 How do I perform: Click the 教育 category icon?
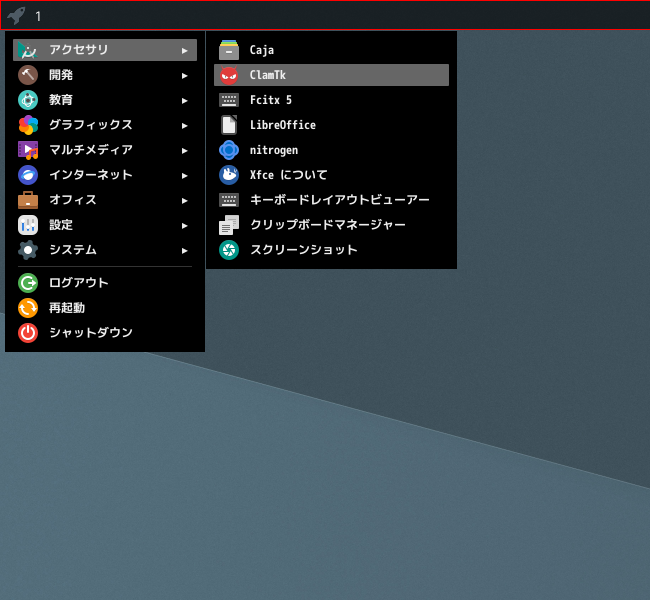28,100
